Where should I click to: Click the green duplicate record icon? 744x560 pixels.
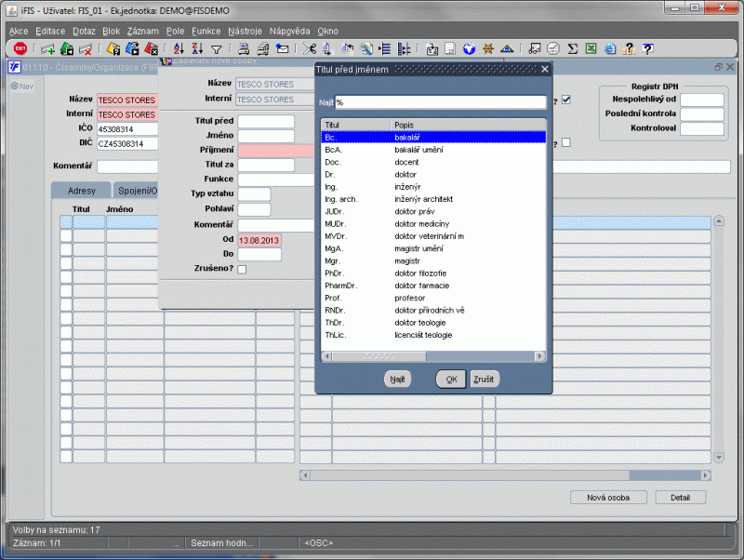point(67,48)
